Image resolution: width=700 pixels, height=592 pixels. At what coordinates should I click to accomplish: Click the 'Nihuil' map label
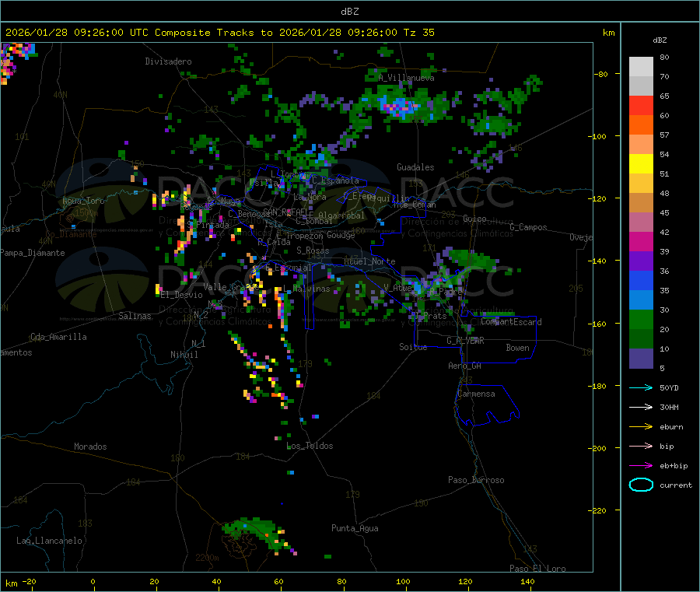[184, 355]
